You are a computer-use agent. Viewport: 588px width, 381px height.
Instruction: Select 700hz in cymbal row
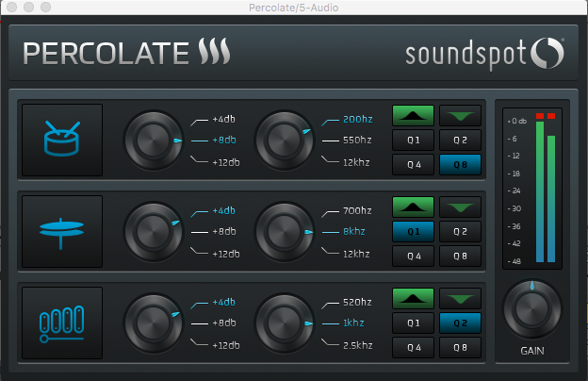pos(357,211)
